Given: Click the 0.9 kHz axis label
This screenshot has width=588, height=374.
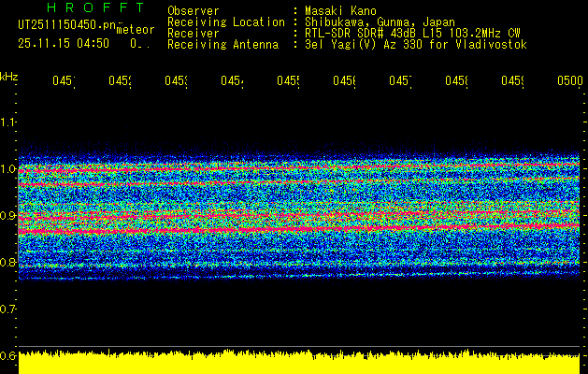Looking at the screenshot, I should [x=7, y=215].
